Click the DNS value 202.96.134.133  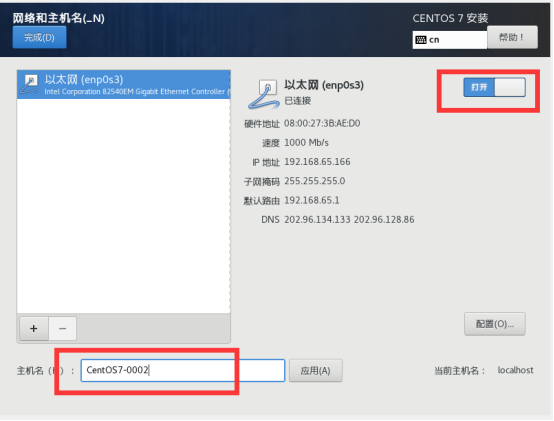click(317, 220)
